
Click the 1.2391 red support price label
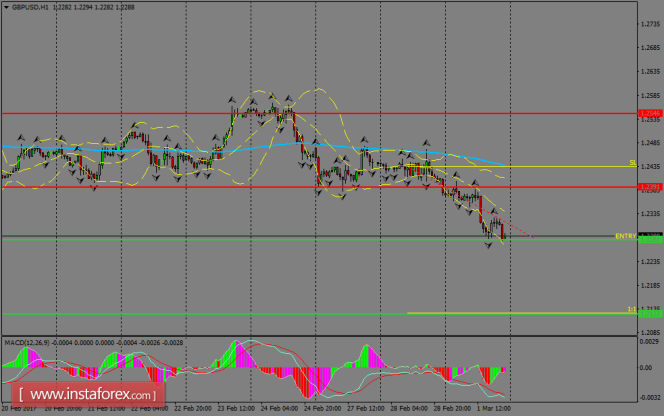[650, 187]
